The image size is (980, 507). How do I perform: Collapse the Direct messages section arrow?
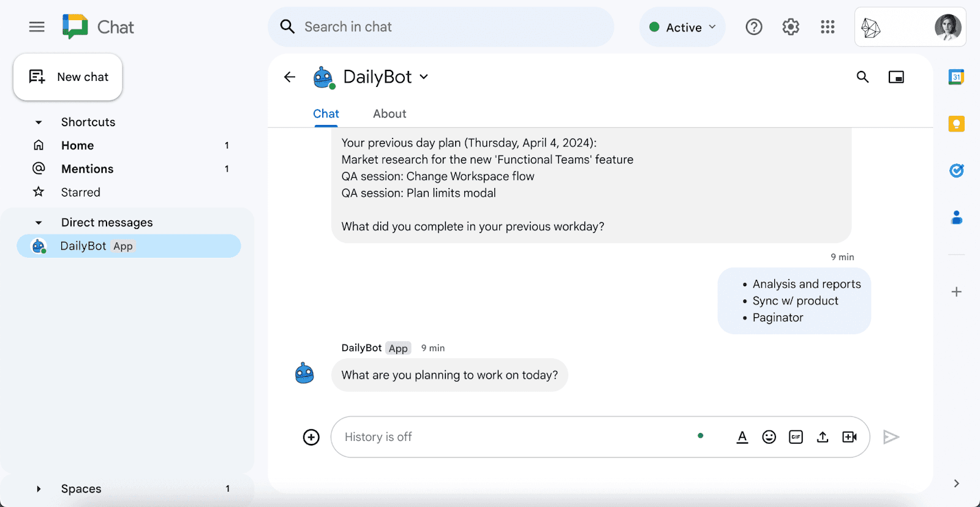39,223
